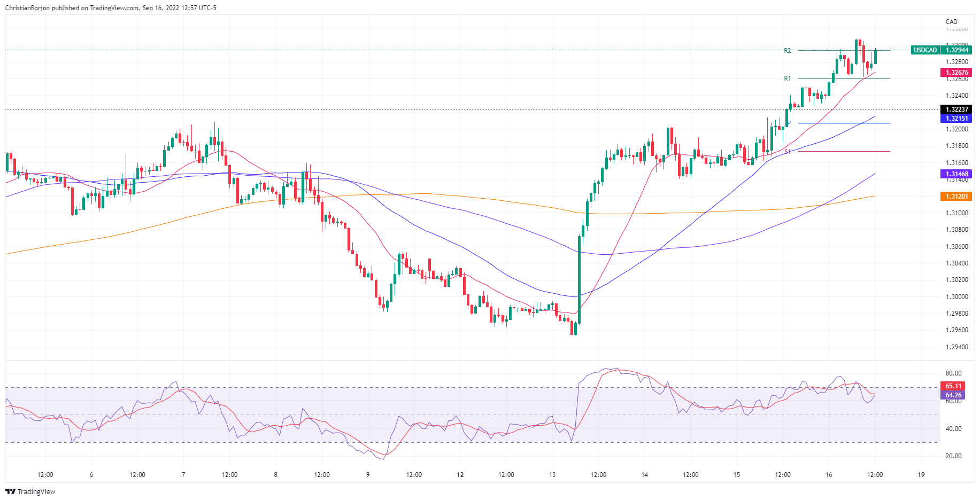
Task: Select the USDCAD symbol price label
Action: pyautogui.click(x=925, y=50)
